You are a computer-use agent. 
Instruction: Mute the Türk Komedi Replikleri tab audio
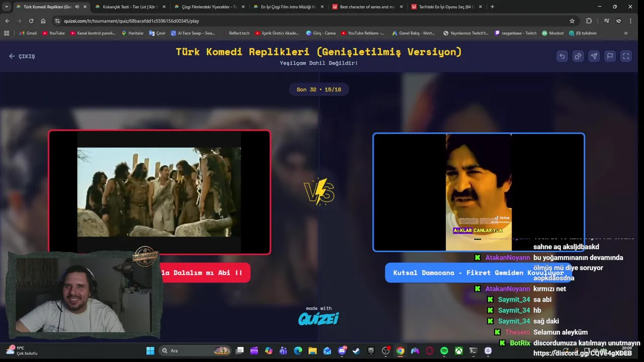[77, 7]
